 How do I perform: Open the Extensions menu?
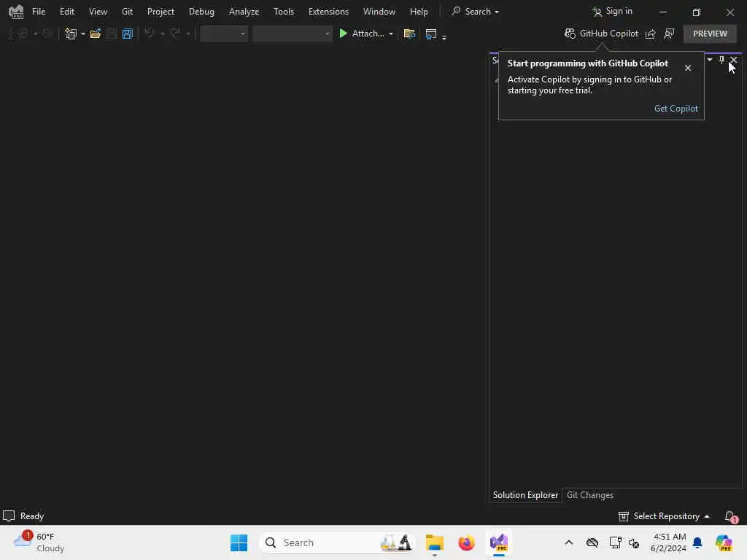point(328,12)
